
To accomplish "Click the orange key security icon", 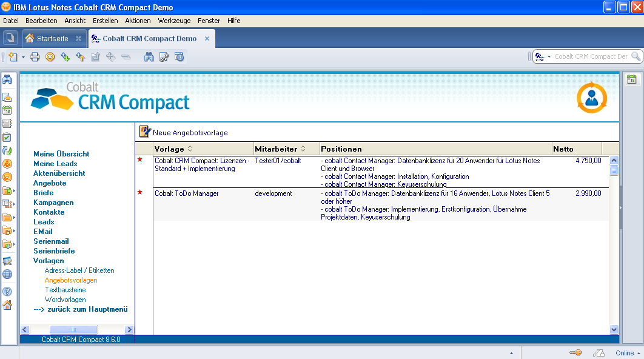I will coord(575,352).
